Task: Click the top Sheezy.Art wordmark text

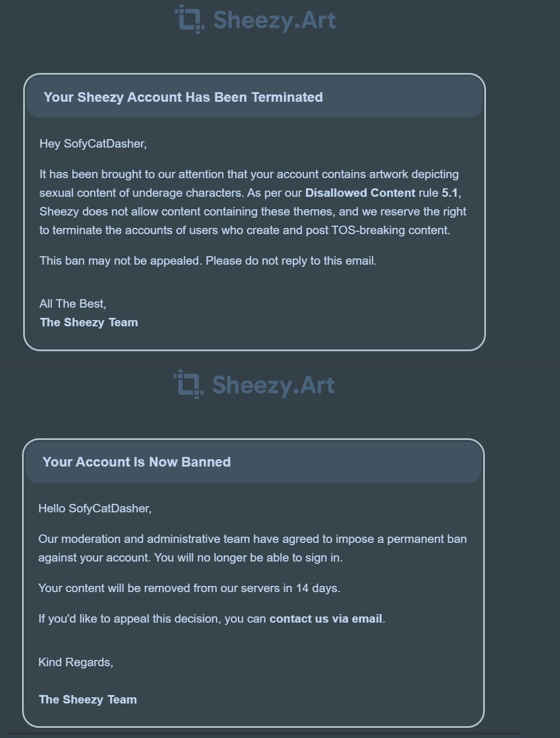Action: 275,20
